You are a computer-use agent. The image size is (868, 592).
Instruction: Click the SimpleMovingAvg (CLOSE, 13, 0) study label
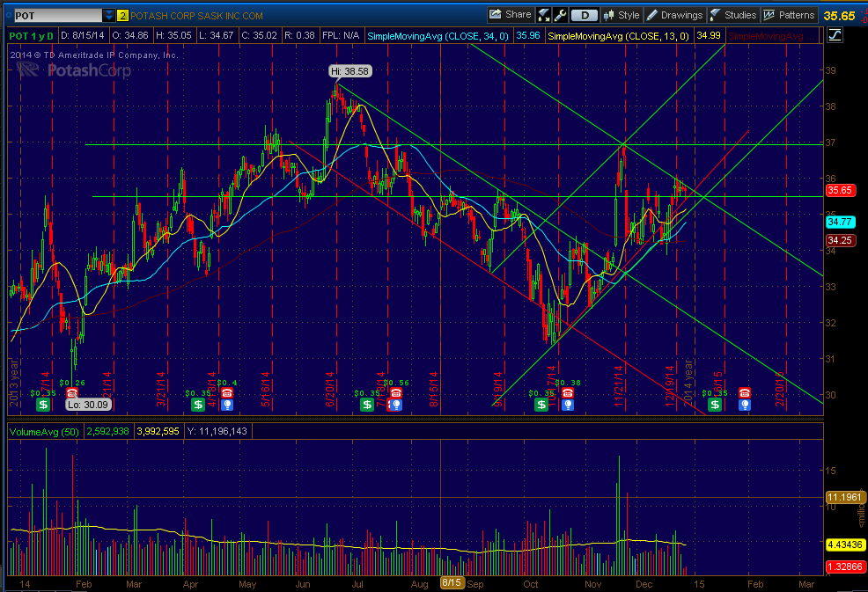(618, 36)
